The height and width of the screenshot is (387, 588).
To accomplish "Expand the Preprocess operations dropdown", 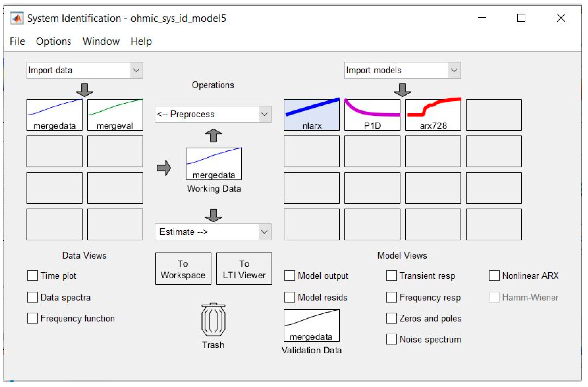I will click(213, 115).
